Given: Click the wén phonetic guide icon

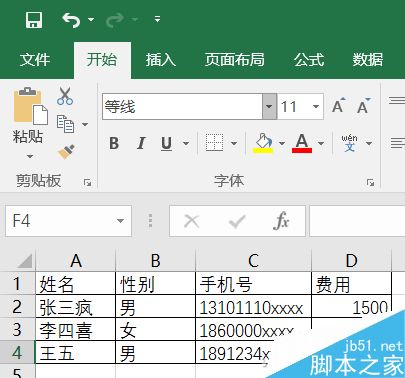Looking at the screenshot, I should 350,143.
